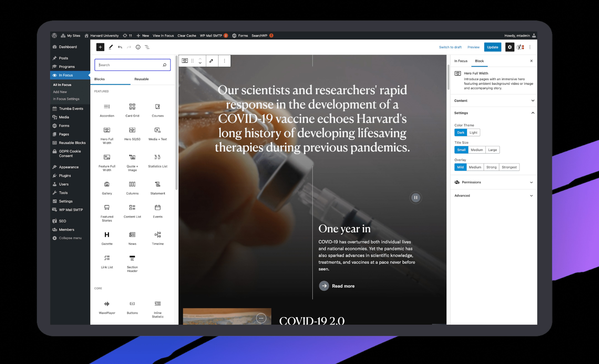Viewport: 599px width, 364px height.
Task: Insert the Content List block
Action: 132,211
